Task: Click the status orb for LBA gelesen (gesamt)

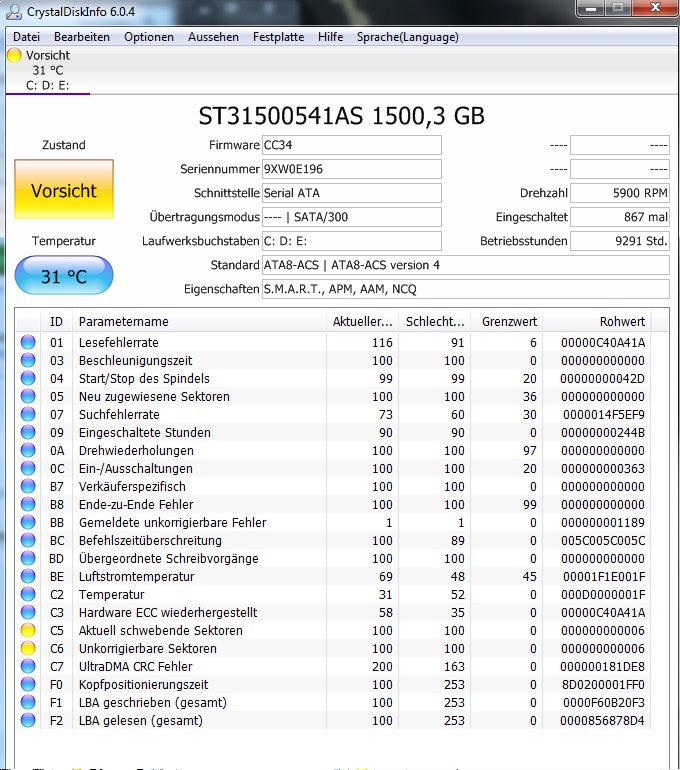Action: pyautogui.click(x=28, y=720)
